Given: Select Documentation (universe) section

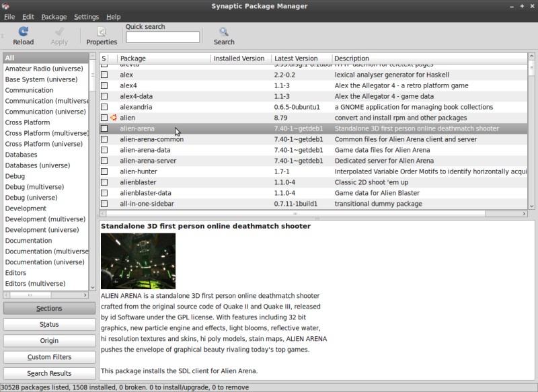Looking at the screenshot, I should pos(46,262).
